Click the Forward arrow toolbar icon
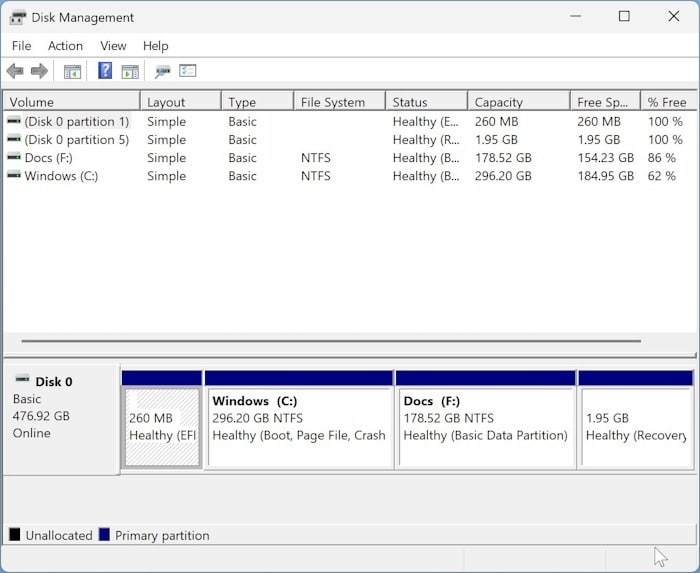 click(39, 71)
